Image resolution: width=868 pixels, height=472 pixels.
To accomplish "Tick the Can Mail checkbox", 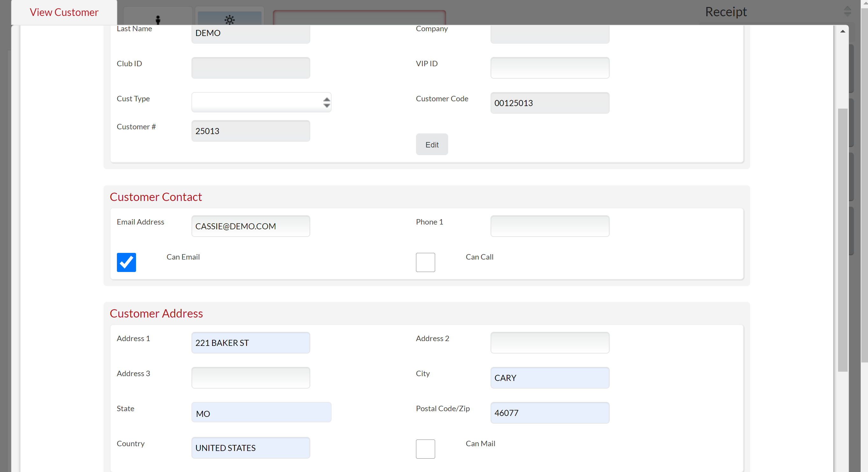I will tap(425, 449).
